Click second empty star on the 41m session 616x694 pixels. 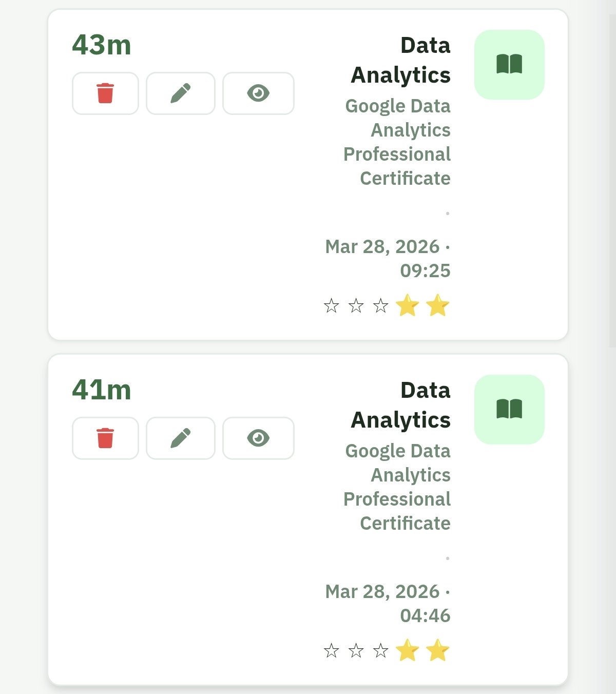coord(356,651)
